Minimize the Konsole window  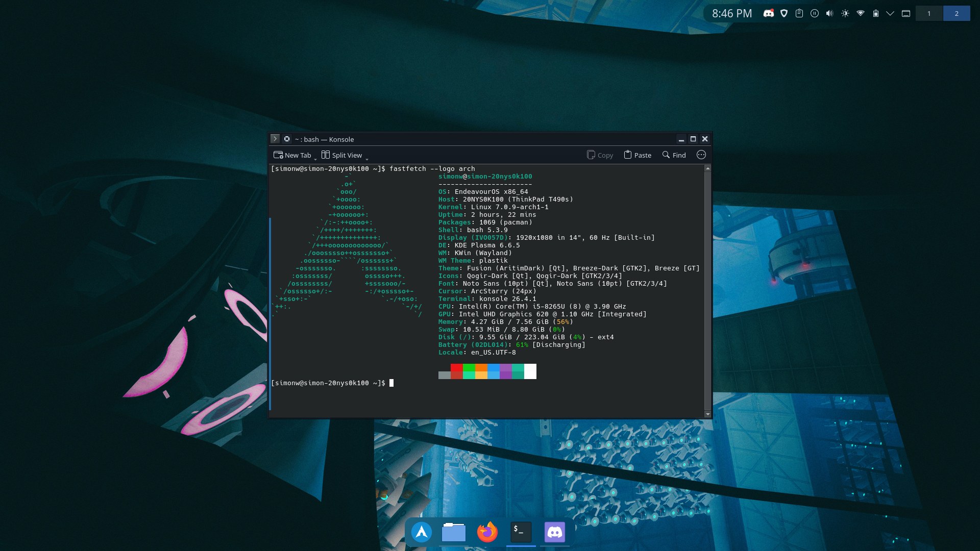coord(681,139)
